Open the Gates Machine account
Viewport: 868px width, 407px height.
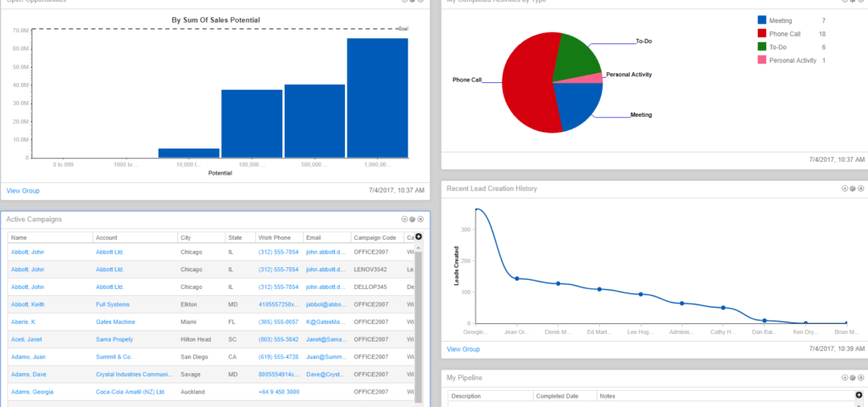click(115, 321)
